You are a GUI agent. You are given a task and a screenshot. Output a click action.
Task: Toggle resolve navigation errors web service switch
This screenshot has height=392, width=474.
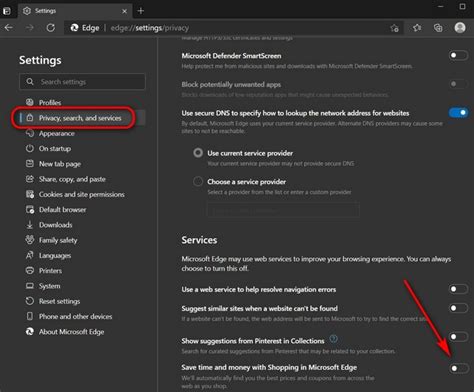coord(458,289)
